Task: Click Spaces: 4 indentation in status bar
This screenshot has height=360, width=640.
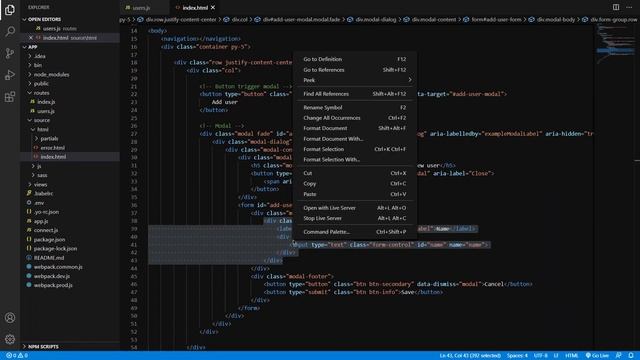Action: pos(517,356)
